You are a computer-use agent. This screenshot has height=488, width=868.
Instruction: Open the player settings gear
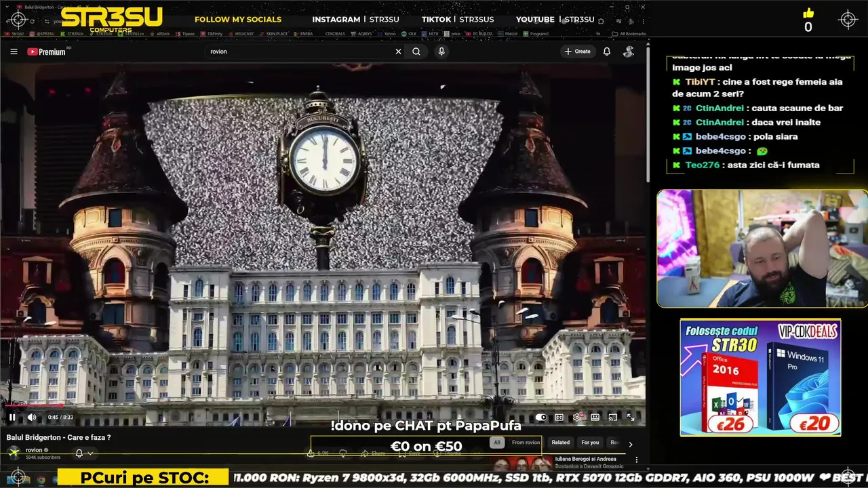(577, 418)
